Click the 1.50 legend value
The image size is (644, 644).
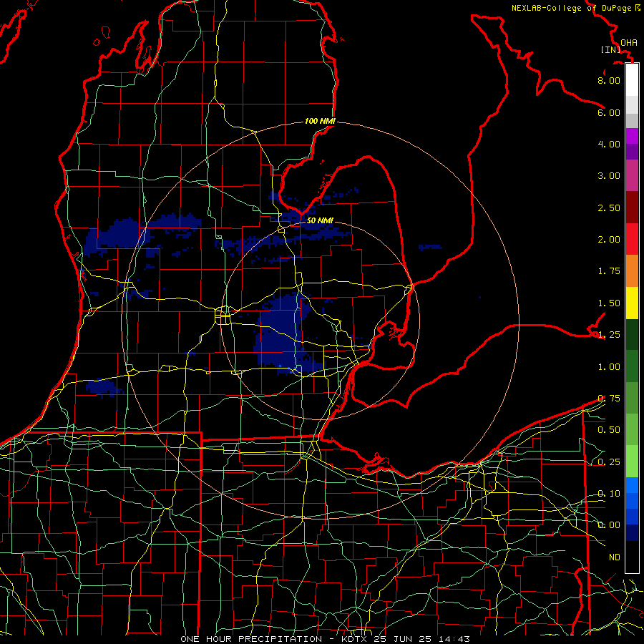pyautogui.click(x=609, y=303)
